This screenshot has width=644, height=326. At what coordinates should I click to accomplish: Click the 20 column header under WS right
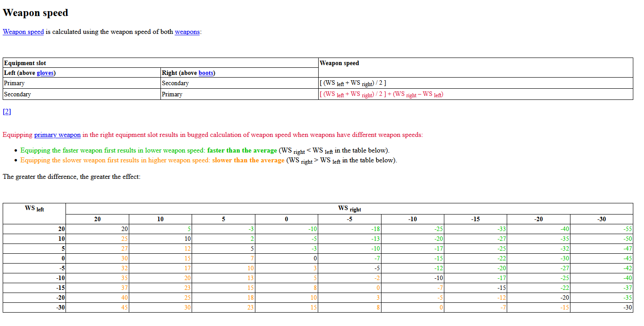pos(98,219)
